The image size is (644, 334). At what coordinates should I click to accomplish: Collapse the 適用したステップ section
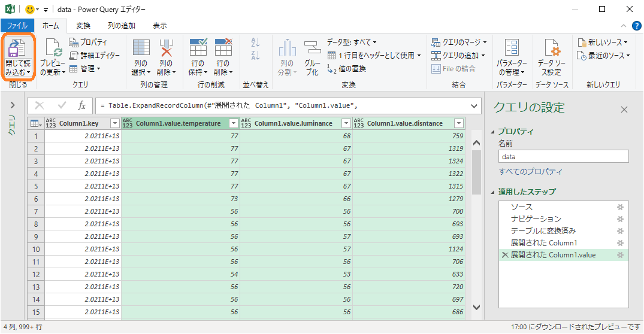pyautogui.click(x=493, y=192)
